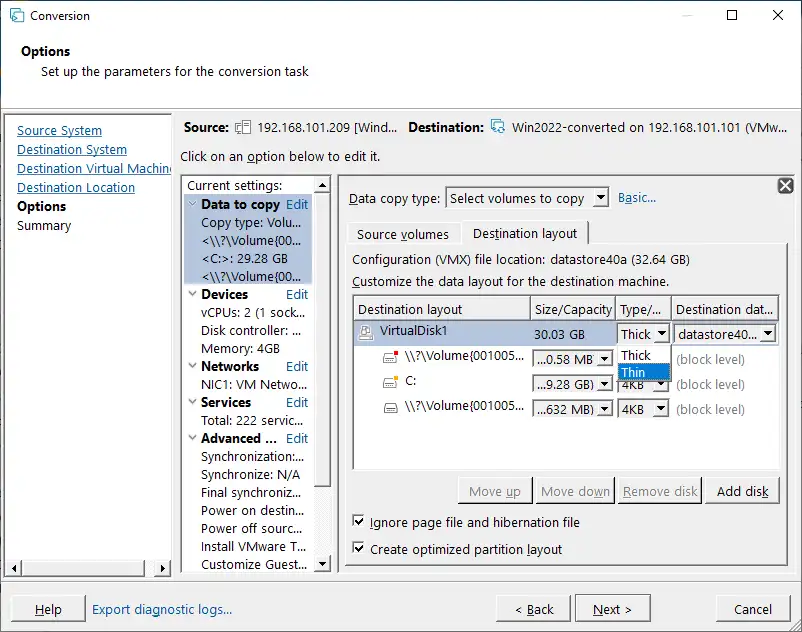The image size is (802, 632).
Task: Go to the Destination Location step
Action: [76, 187]
